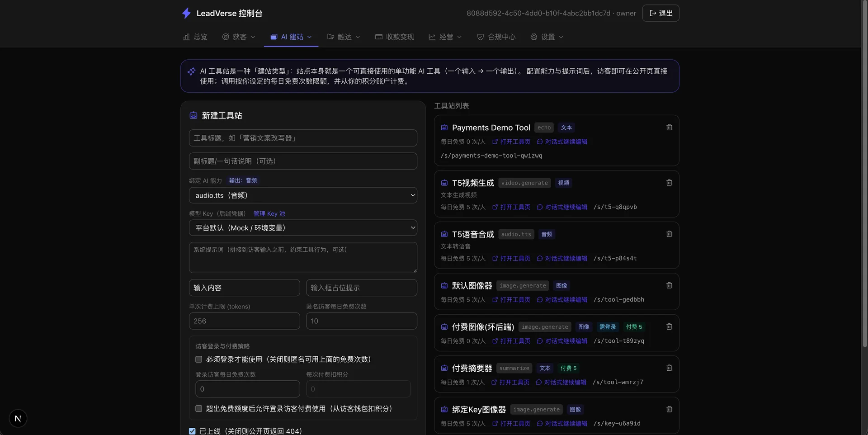Focus the 工具标题 input field
The width and height of the screenshot is (868, 435).
point(303,138)
